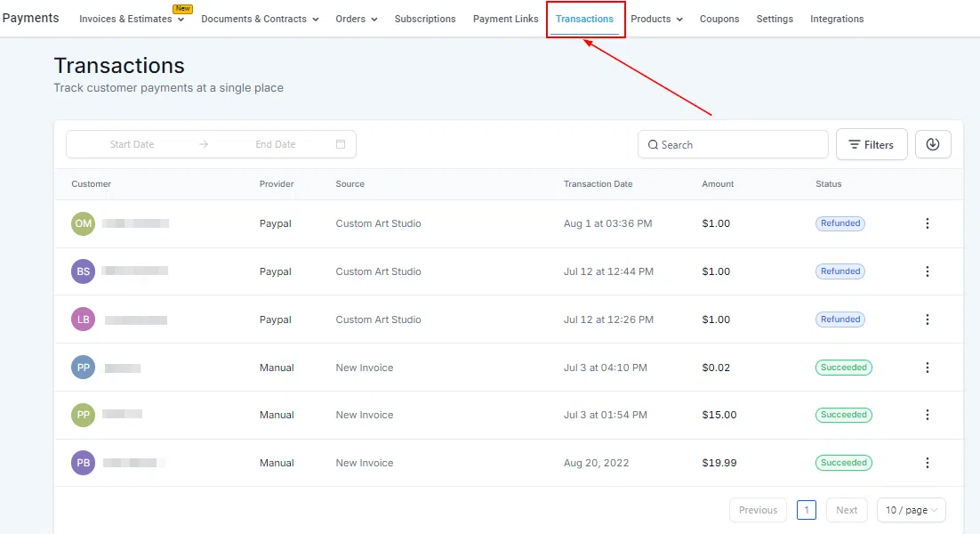Click Refunded status on Jul 12 12:26 PM row

pos(840,320)
